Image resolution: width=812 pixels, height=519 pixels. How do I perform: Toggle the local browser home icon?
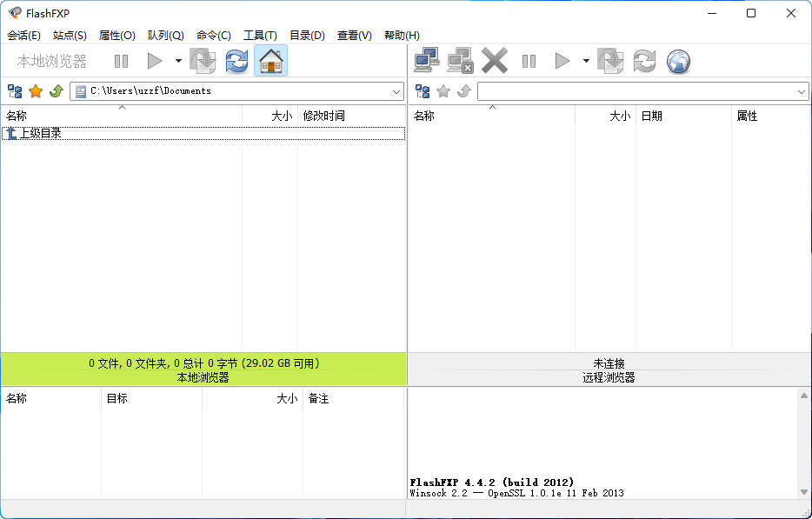[x=271, y=61]
